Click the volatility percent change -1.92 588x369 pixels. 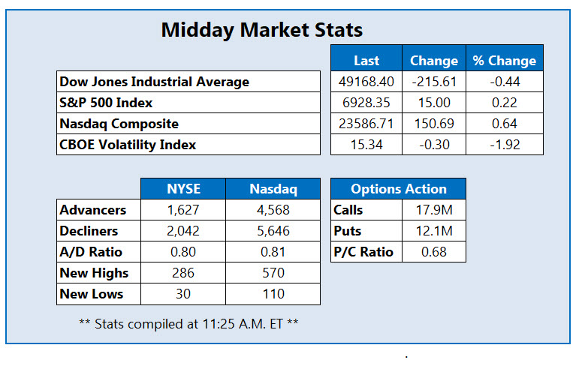coord(504,145)
